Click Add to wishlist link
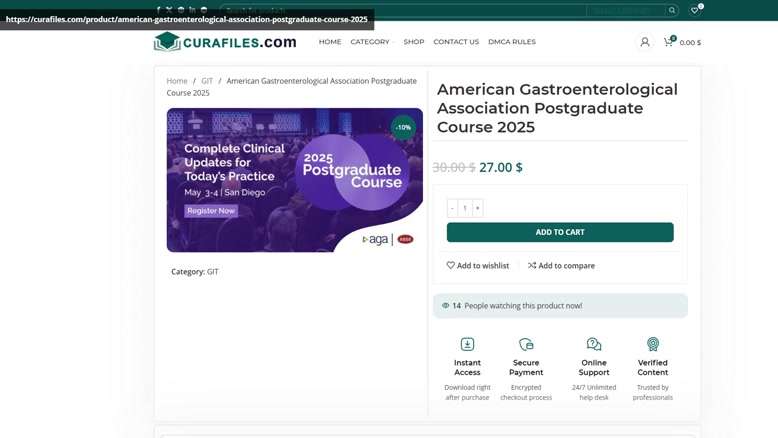This screenshot has height=438, width=778. (478, 265)
